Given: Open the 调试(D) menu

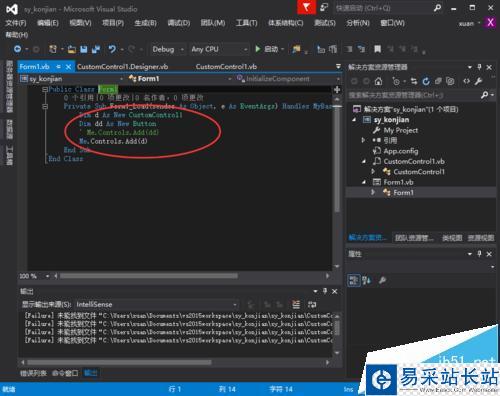Looking at the screenshot, I should (x=179, y=23).
